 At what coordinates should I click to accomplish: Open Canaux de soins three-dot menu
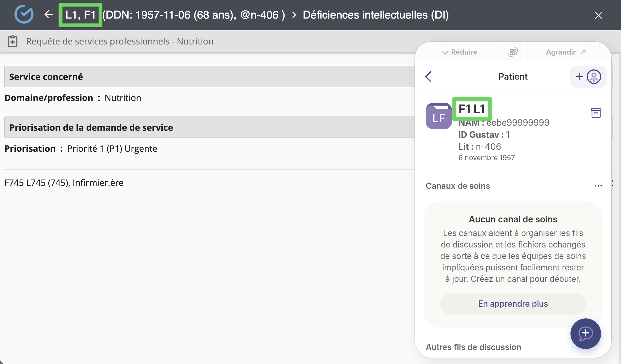click(598, 186)
